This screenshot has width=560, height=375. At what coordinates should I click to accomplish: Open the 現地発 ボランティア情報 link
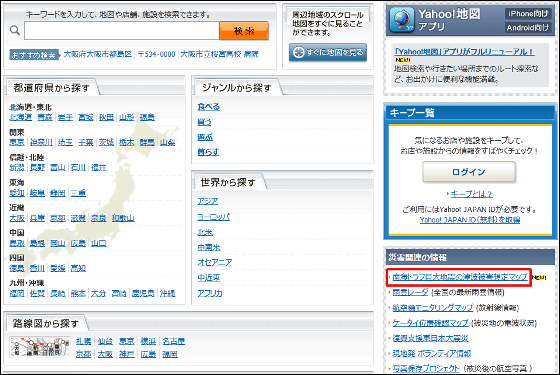[x=432, y=354]
